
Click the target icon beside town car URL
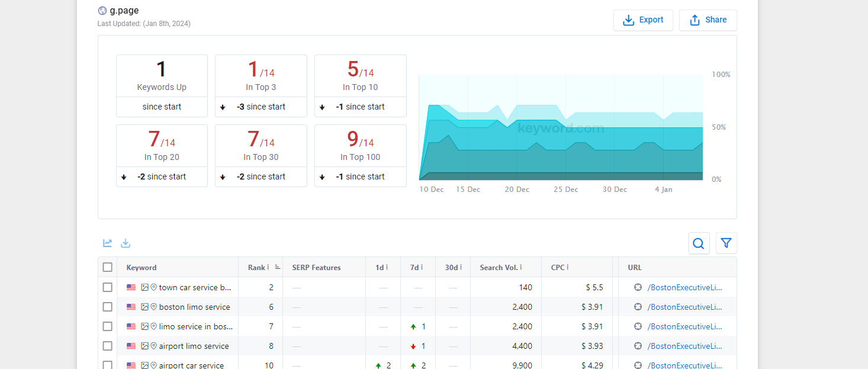638,287
